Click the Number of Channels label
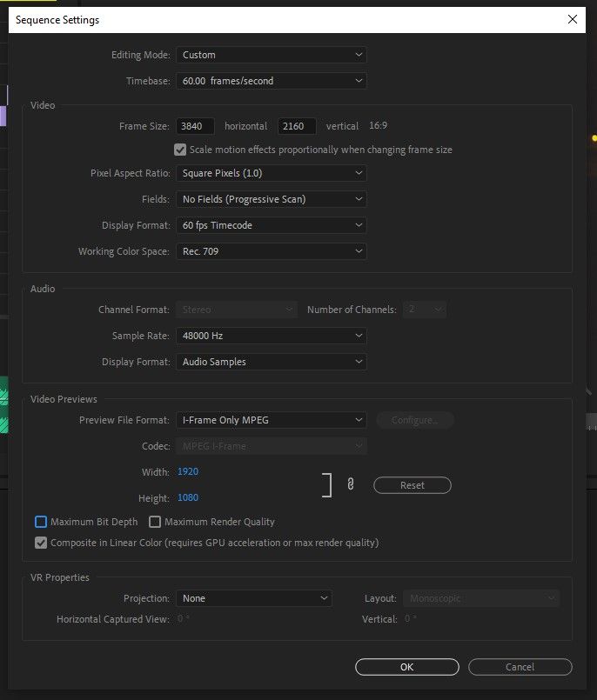This screenshot has height=700, width=597. click(x=352, y=310)
